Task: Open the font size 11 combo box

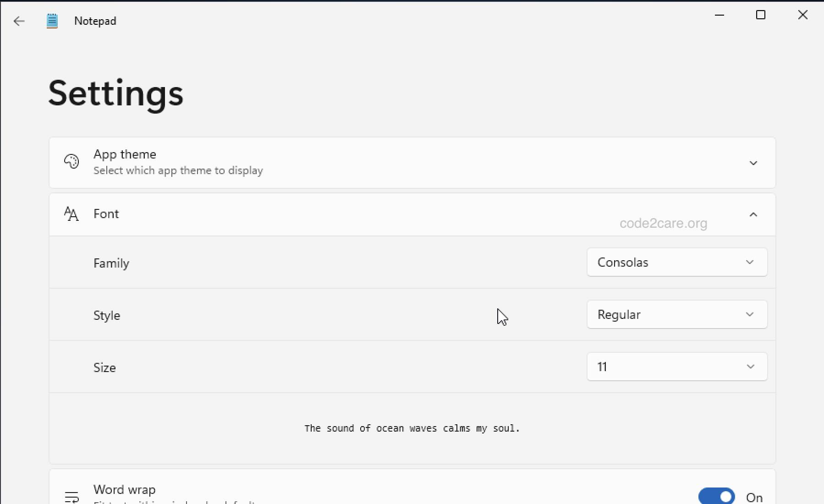Action: [677, 367]
